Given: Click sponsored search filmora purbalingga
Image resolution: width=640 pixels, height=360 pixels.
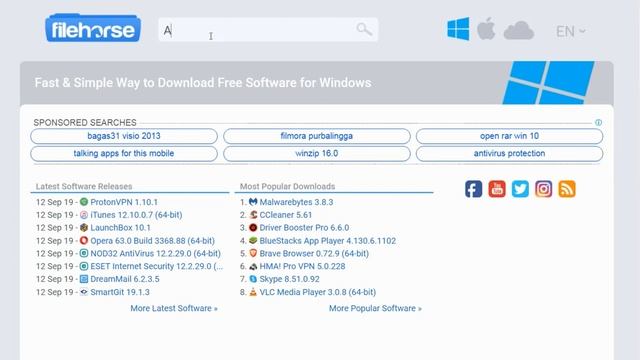Looking at the screenshot, I should coord(317,136).
